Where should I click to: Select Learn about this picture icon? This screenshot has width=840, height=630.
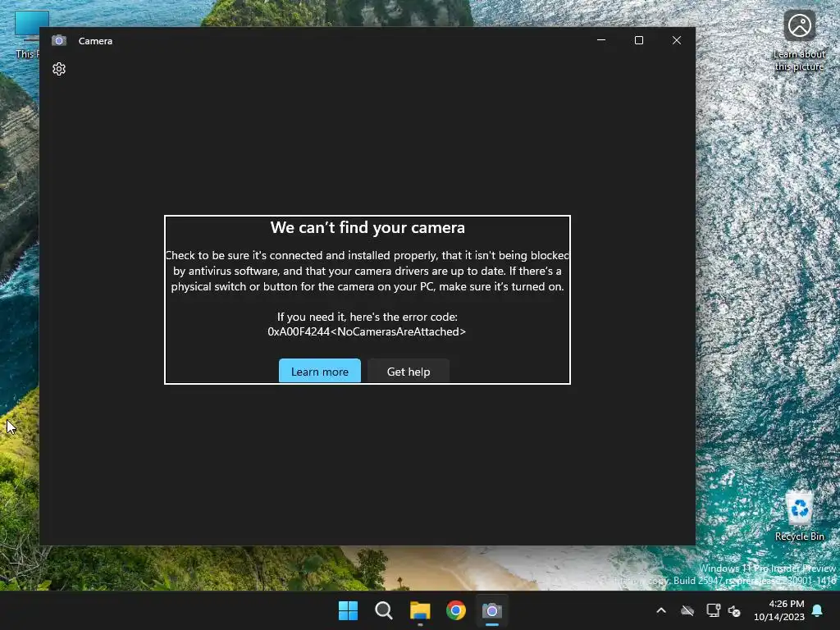coord(799,41)
